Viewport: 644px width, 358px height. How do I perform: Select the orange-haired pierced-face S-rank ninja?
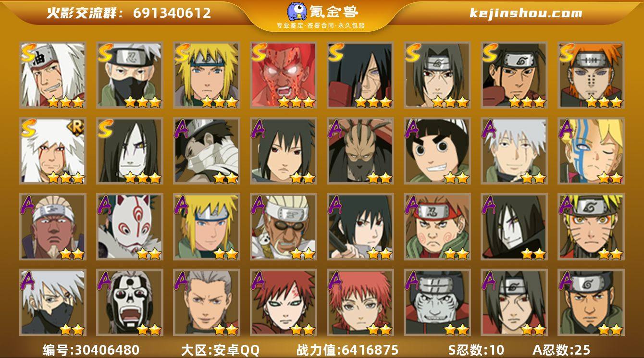coord(591,75)
